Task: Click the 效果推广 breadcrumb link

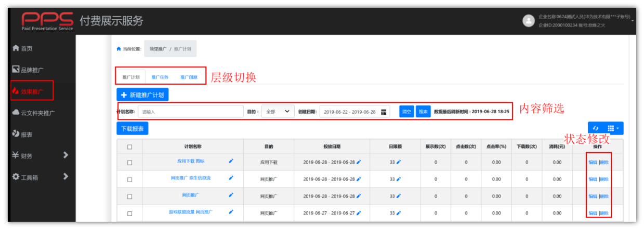Action: point(158,49)
